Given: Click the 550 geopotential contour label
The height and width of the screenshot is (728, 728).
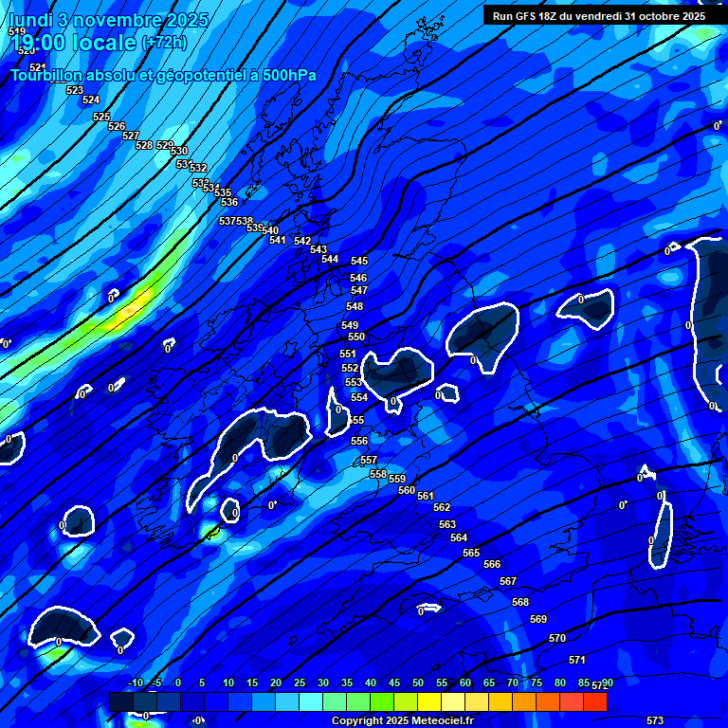Looking at the screenshot, I should coord(355,337).
